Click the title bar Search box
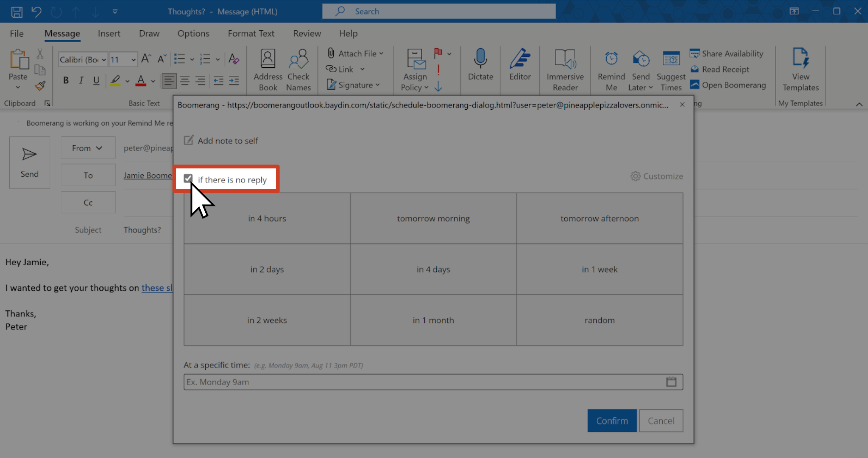Image resolution: width=868 pixels, height=458 pixels. [x=439, y=12]
